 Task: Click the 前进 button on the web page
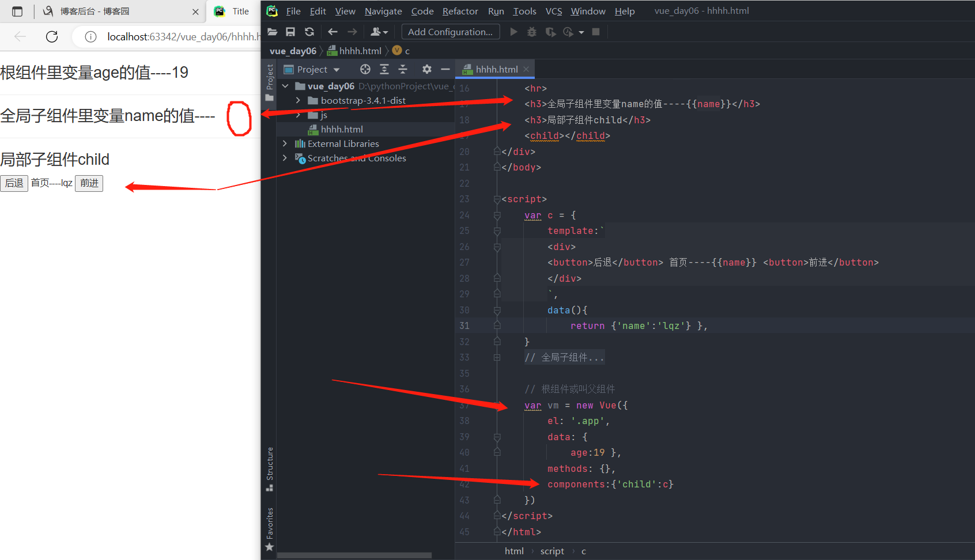point(89,183)
